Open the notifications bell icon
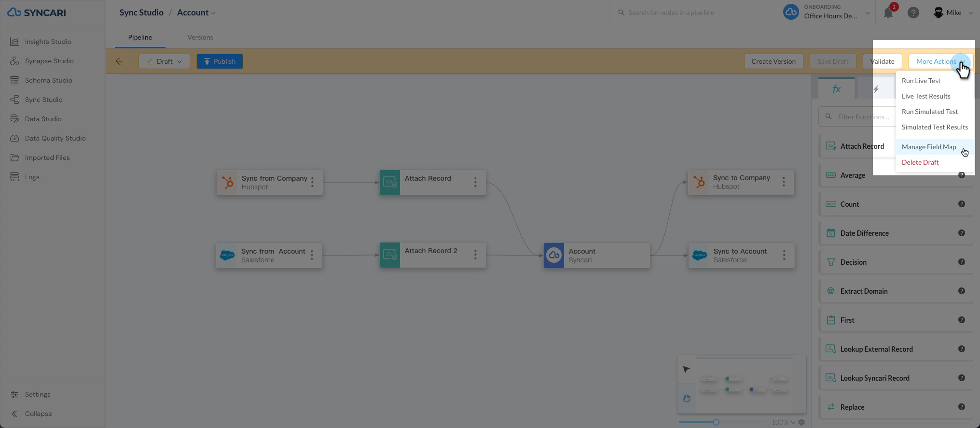The image size is (980, 428). pos(888,13)
